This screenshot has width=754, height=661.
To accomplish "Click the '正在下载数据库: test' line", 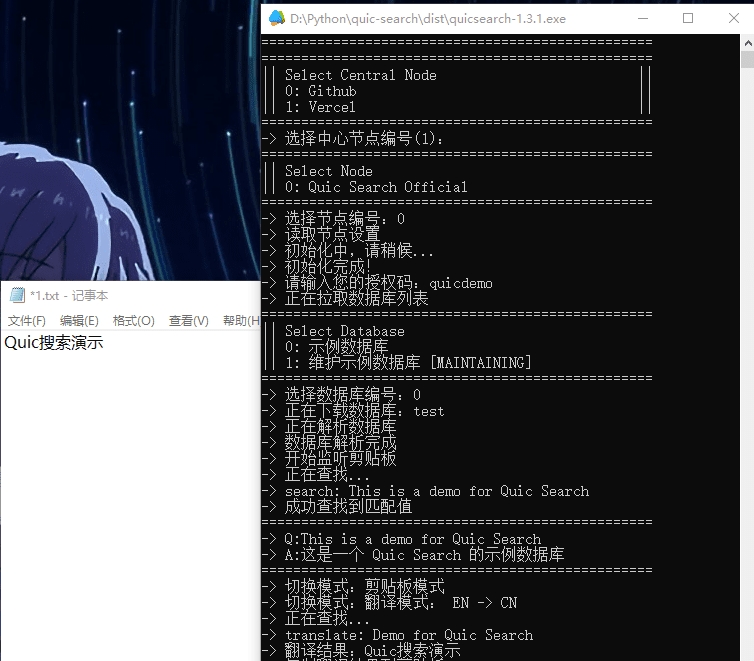I will (353, 411).
